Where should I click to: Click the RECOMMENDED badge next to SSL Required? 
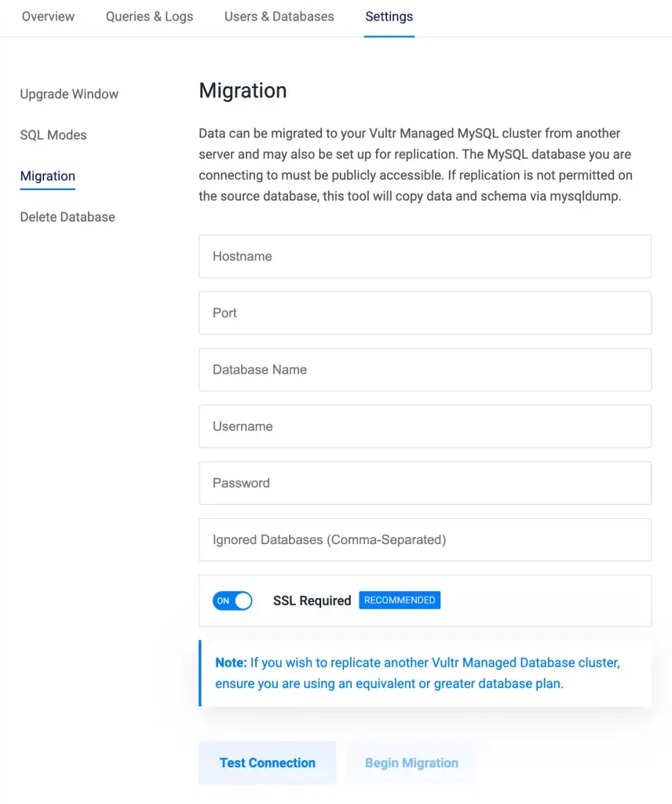[x=400, y=600]
